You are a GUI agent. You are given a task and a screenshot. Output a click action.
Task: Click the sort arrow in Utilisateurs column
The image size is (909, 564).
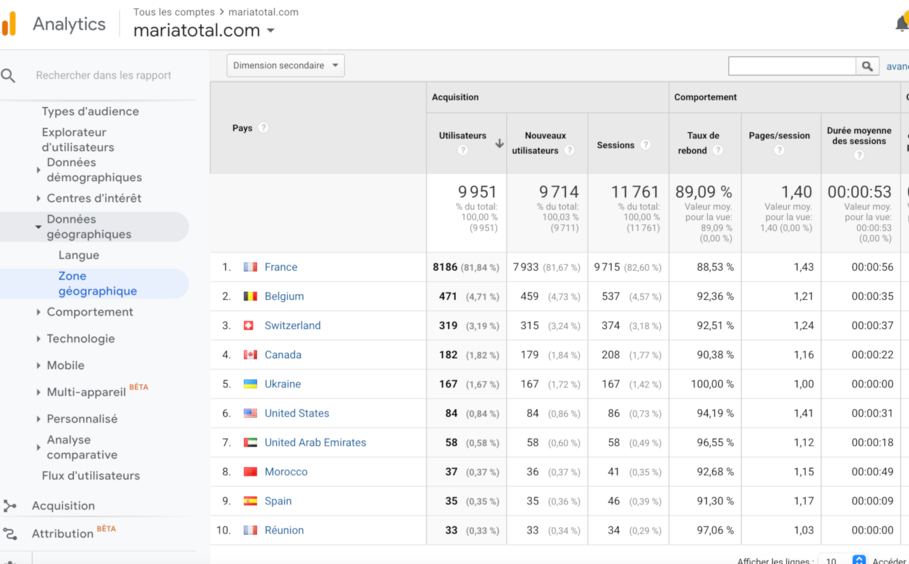(499, 143)
